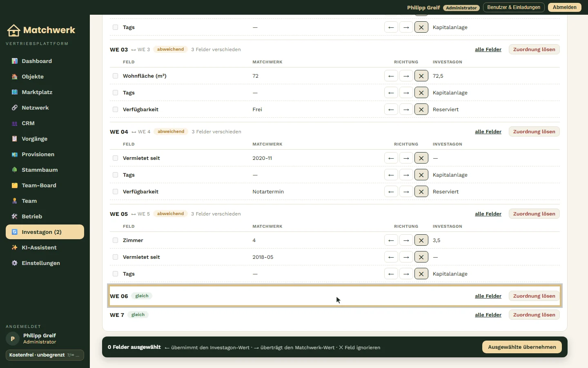Click the Objekte building icon
Screen dimensions: 588x368
(15, 76)
